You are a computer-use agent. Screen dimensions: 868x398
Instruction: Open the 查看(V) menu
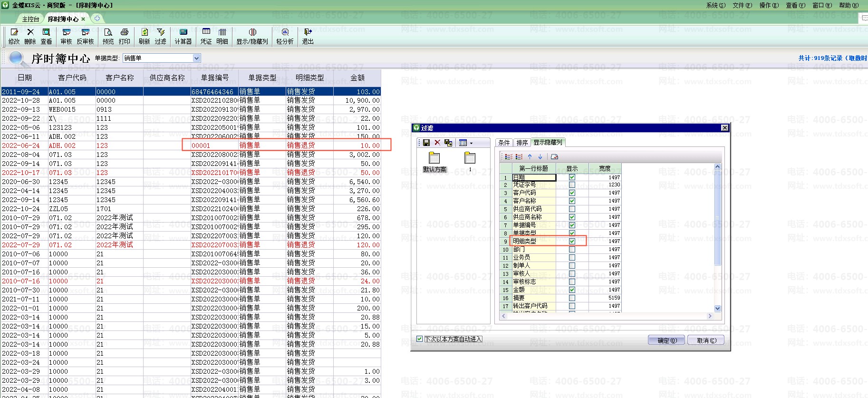tap(796, 5)
